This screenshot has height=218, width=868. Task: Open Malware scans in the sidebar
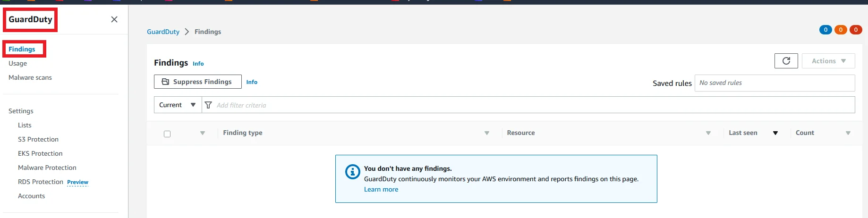point(30,77)
